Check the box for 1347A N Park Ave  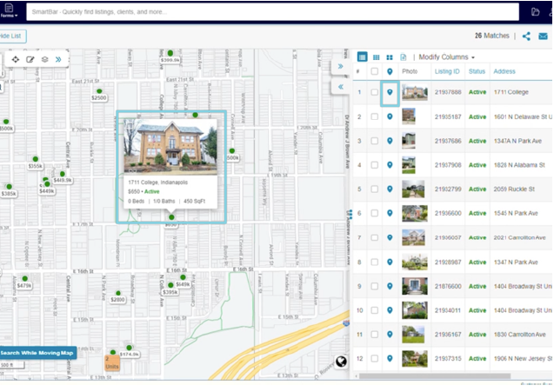coord(375,141)
